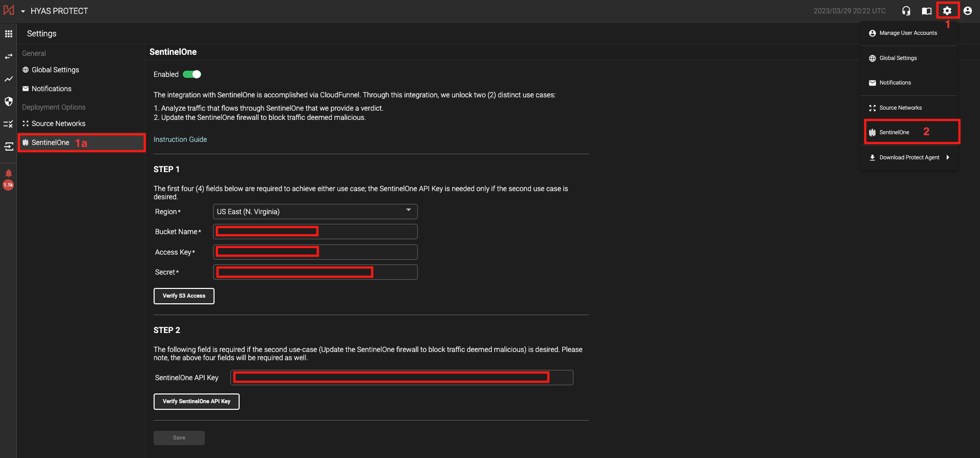Click the Verify S3 Access button

click(x=184, y=296)
